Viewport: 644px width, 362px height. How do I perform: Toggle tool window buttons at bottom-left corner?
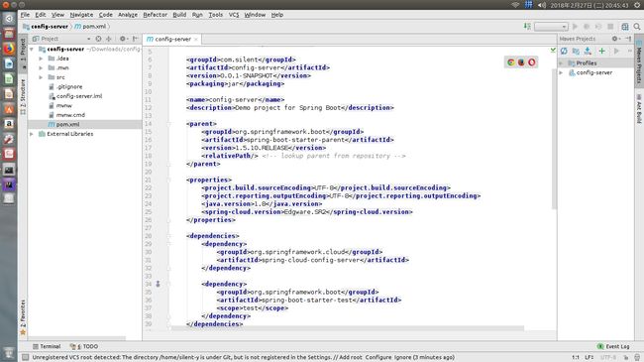point(25,357)
